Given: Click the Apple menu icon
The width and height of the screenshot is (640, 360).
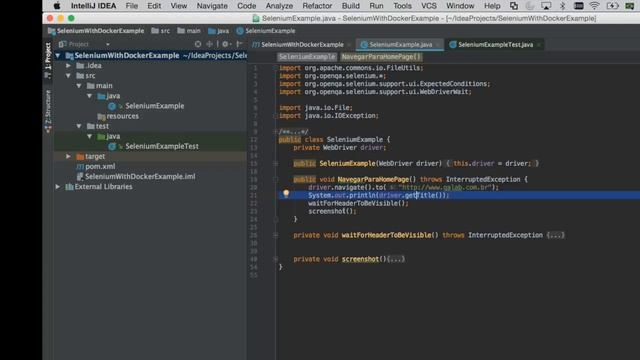Looking at the screenshot, I should click(x=57, y=6).
